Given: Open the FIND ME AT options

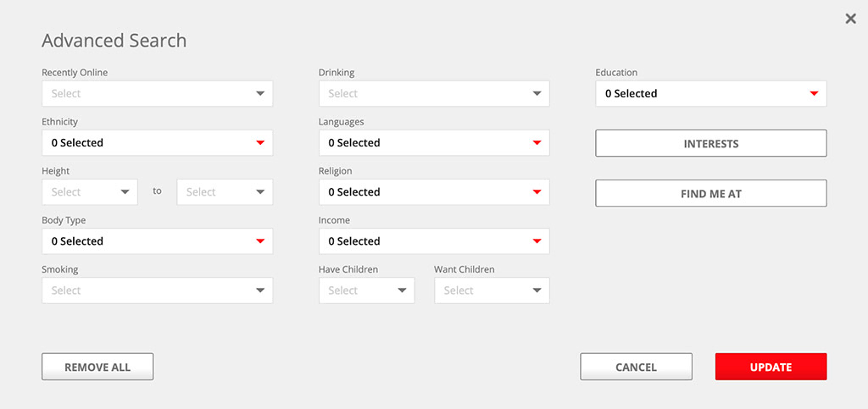Looking at the screenshot, I should pos(710,194).
